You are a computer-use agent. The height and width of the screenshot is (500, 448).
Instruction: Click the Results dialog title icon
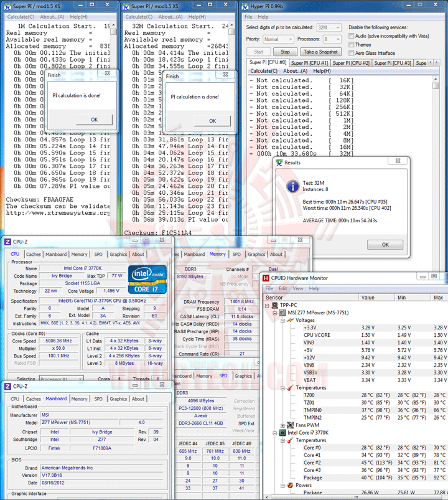click(x=279, y=163)
